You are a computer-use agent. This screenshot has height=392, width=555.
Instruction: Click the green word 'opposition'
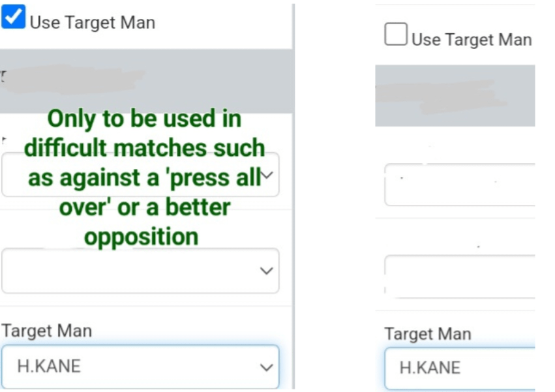point(142,237)
